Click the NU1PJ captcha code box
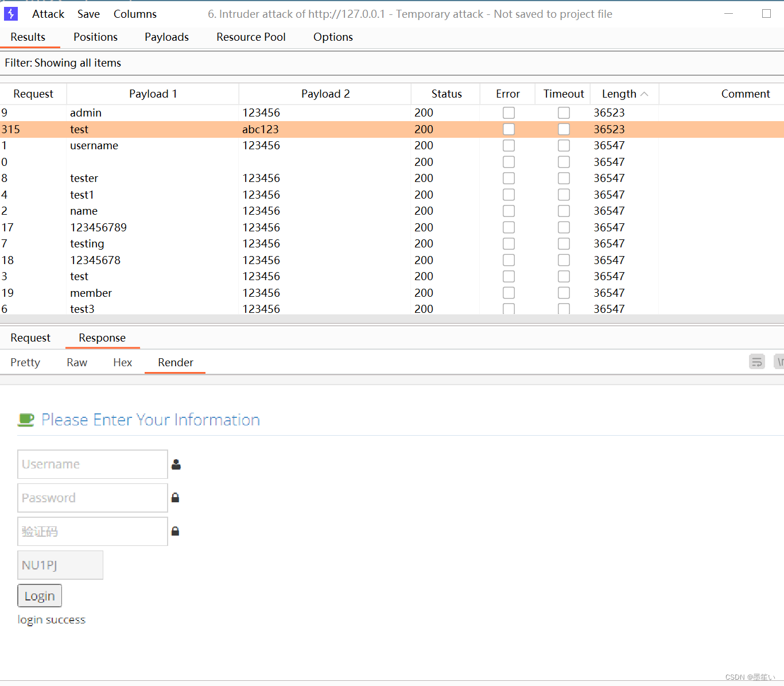Viewport: 784px width, 686px height. 60,565
